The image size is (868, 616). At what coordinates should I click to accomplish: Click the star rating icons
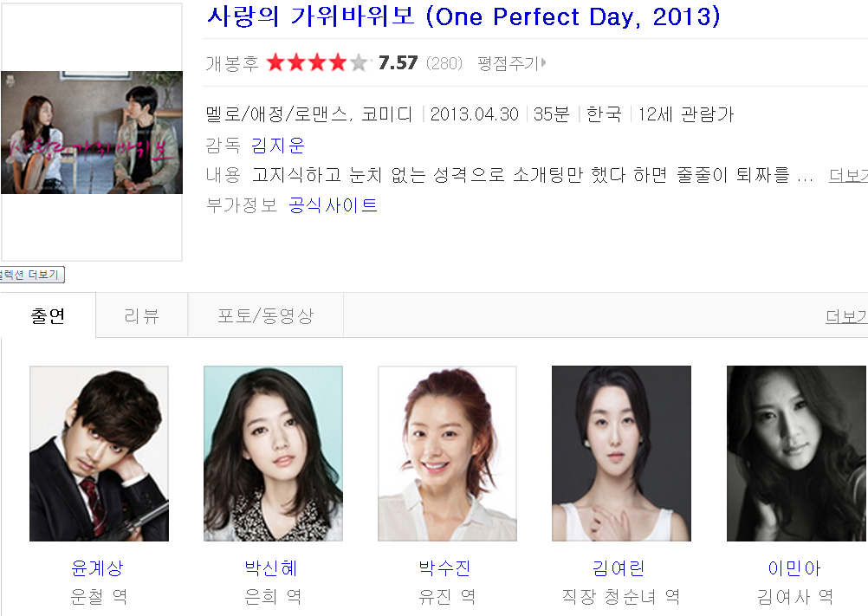[318, 62]
